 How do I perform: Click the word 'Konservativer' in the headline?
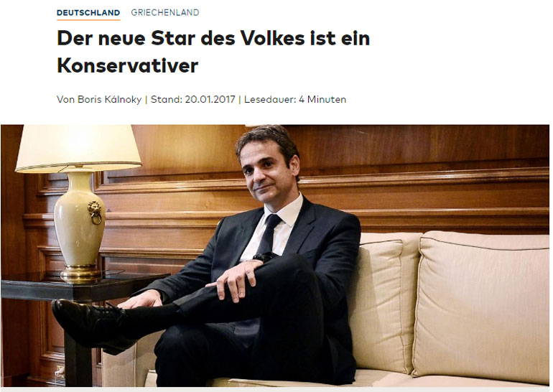(128, 65)
